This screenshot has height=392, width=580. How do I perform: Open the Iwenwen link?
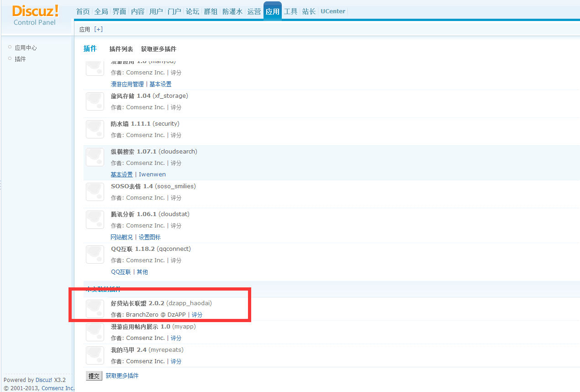click(152, 175)
